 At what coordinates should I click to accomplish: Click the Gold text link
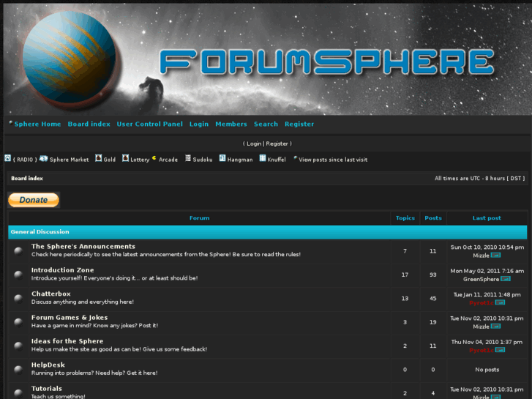110,160
